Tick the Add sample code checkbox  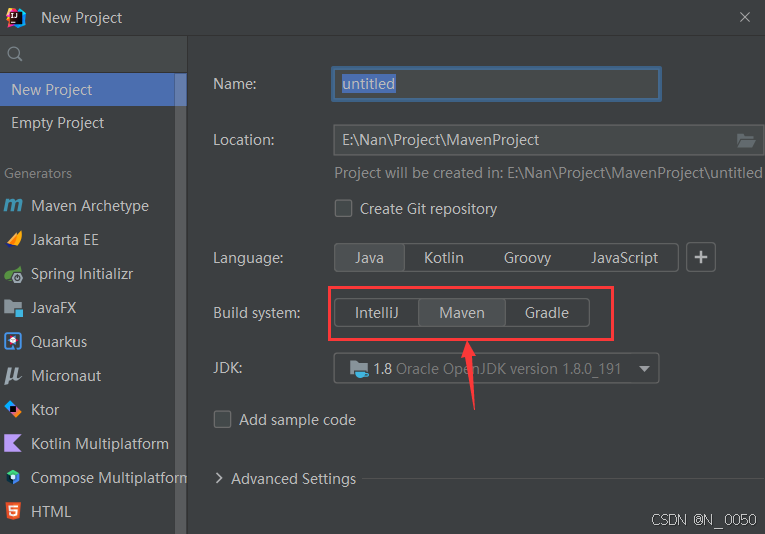click(222, 419)
